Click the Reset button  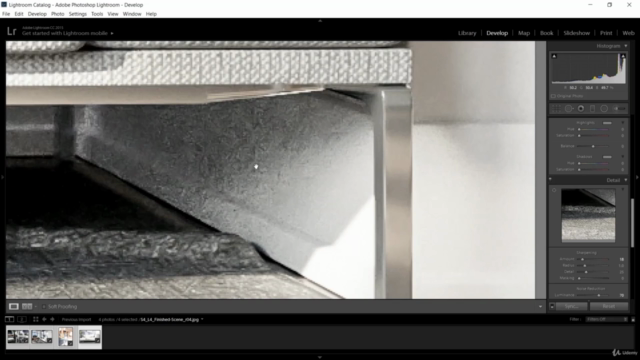pos(609,306)
